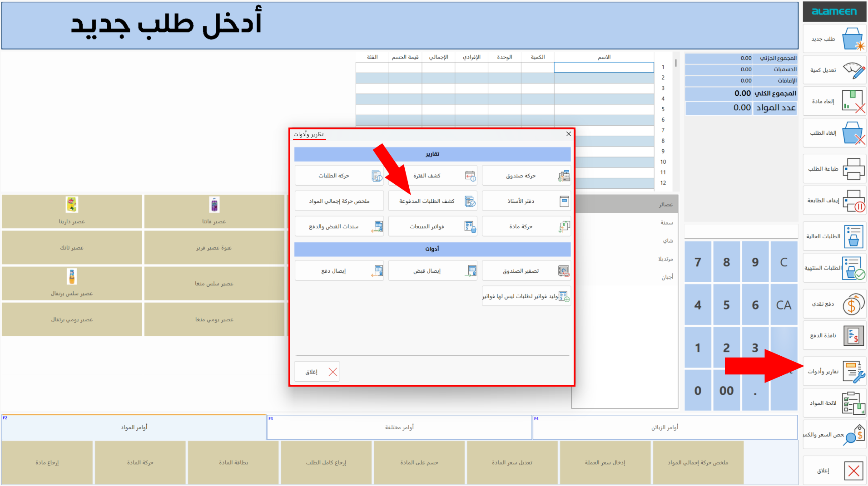Screen dimensions: 868x486
Task: Tap keypad digit 7
Action: [x=698, y=262]
